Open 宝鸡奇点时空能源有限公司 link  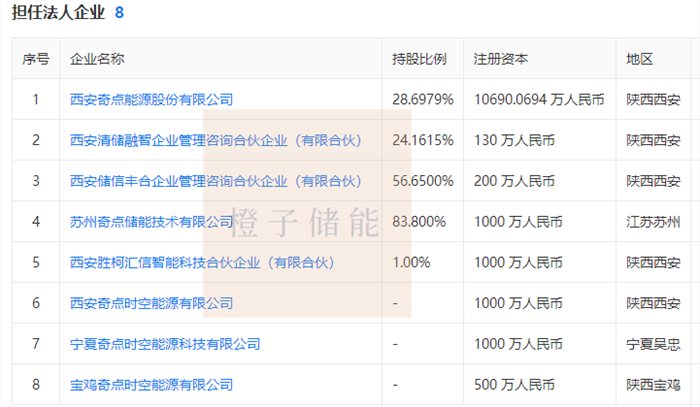click(151, 385)
